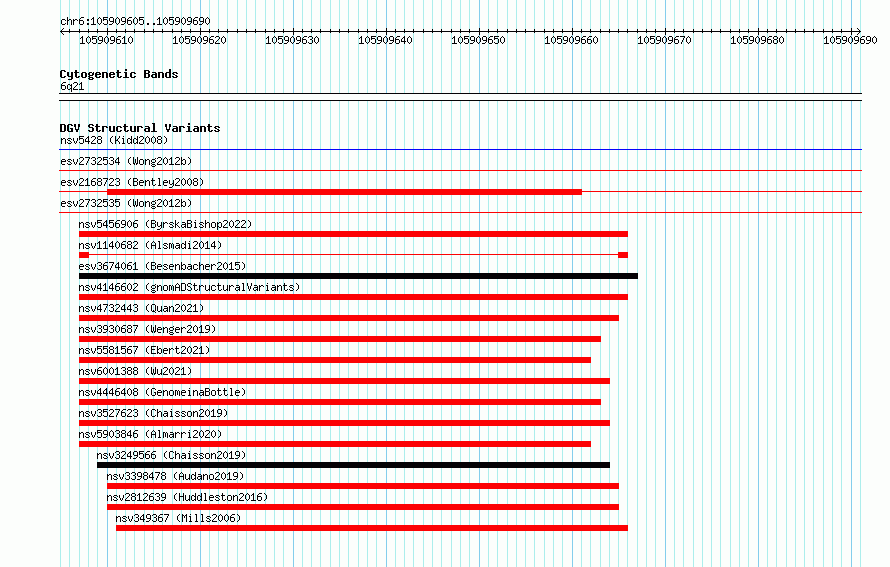The height and width of the screenshot is (567, 890).
Task: Click the red bar under nsv2812639
Action: point(363,507)
